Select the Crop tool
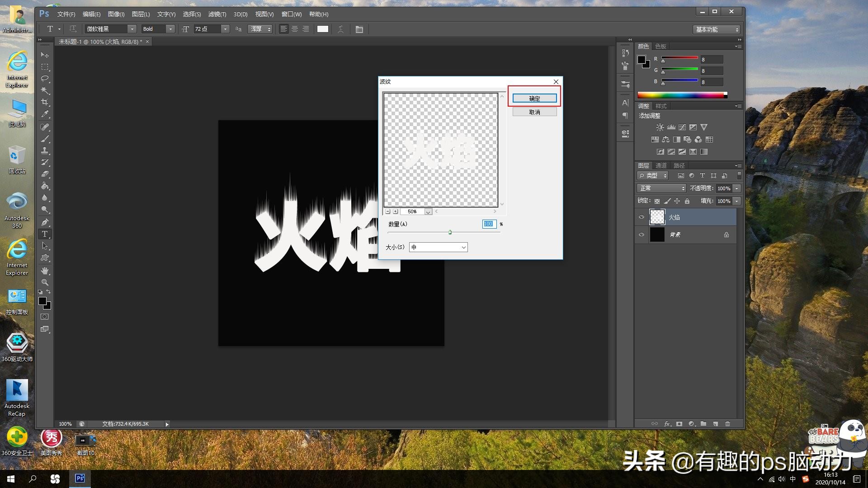This screenshot has width=868, height=488. (x=45, y=102)
